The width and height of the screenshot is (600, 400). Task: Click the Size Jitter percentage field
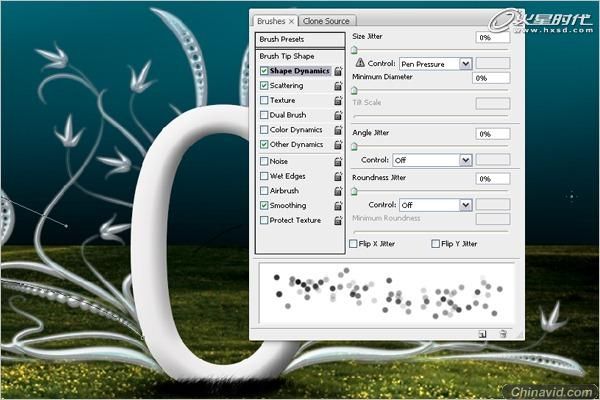(x=493, y=38)
